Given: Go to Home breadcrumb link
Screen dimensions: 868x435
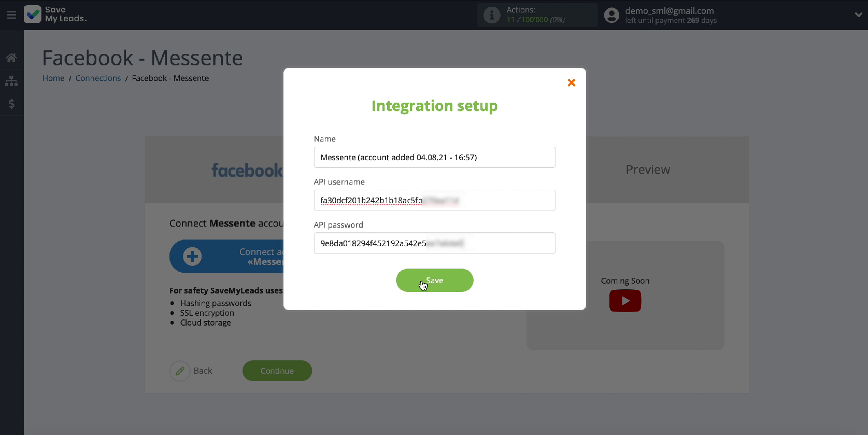Looking at the screenshot, I should click(x=53, y=78).
